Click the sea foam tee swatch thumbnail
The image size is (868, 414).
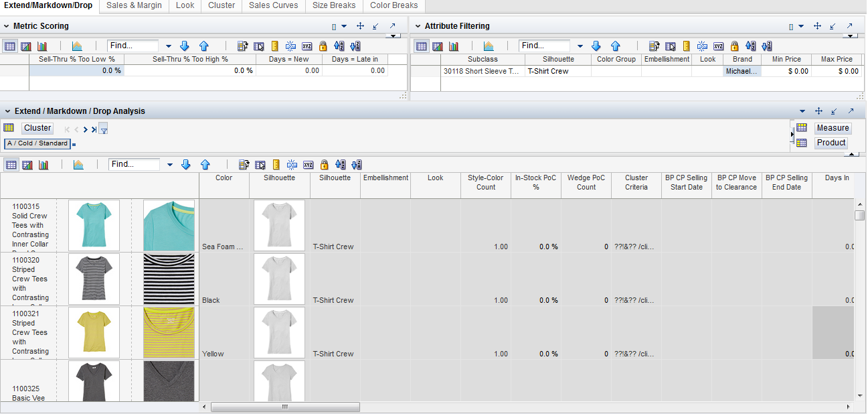coord(169,225)
